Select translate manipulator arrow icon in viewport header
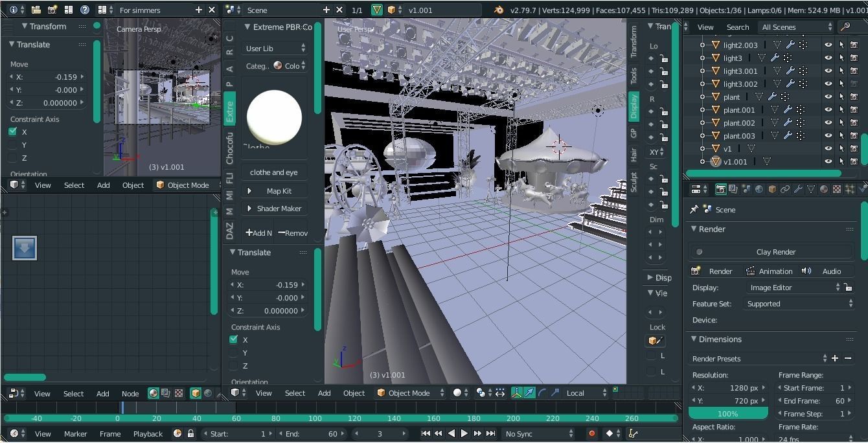This screenshot has width=868, height=443. [529, 392]
